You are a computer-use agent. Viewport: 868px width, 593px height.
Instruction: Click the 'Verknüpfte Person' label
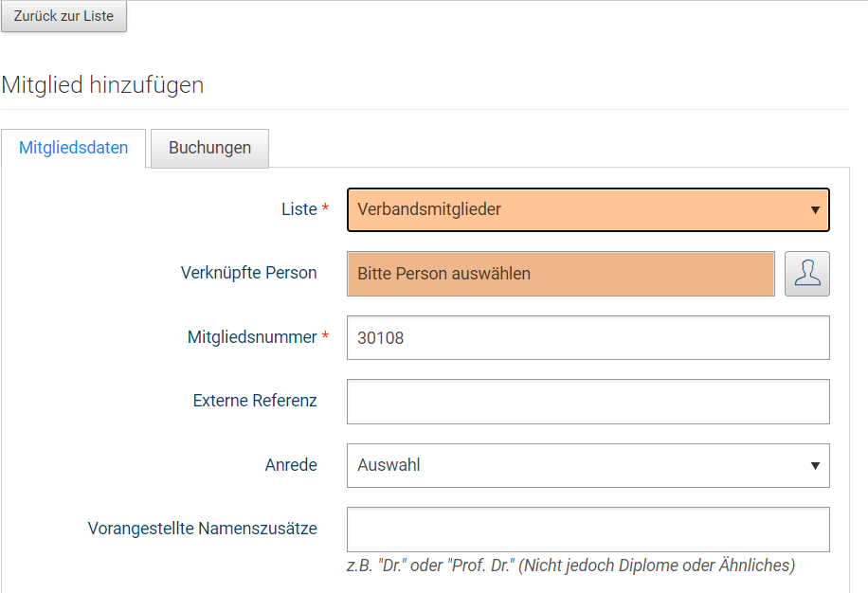pyautogui.click(x=248, y=273)
